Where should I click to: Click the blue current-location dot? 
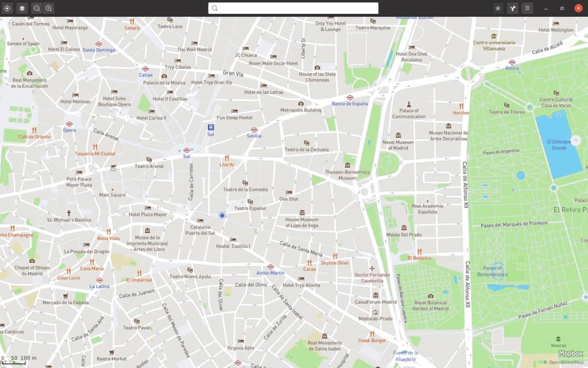pos(222,215)
